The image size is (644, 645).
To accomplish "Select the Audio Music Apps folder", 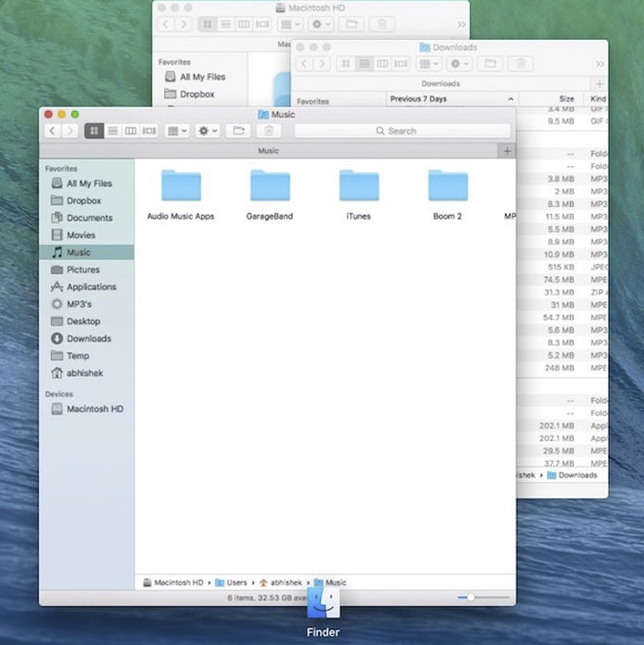I will (181, 195).
